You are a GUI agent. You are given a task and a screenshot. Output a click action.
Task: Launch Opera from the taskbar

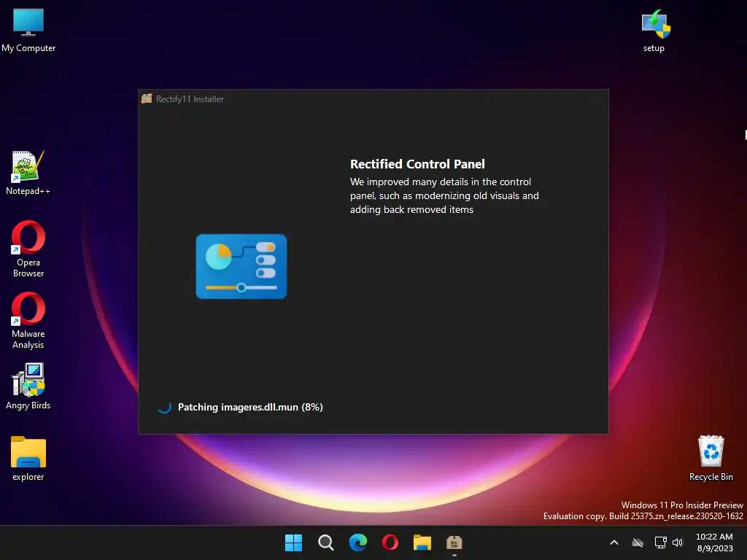point(390,542)
